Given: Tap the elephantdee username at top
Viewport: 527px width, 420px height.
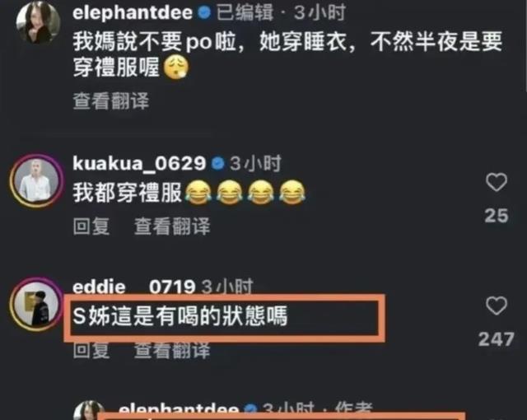Looking at the screenshot, I should tap(133, 12).
